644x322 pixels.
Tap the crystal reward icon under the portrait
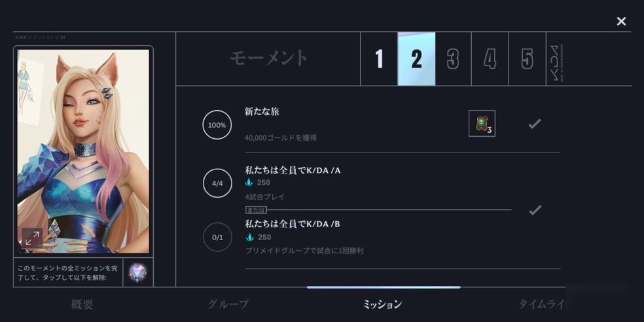click(137, 272)
